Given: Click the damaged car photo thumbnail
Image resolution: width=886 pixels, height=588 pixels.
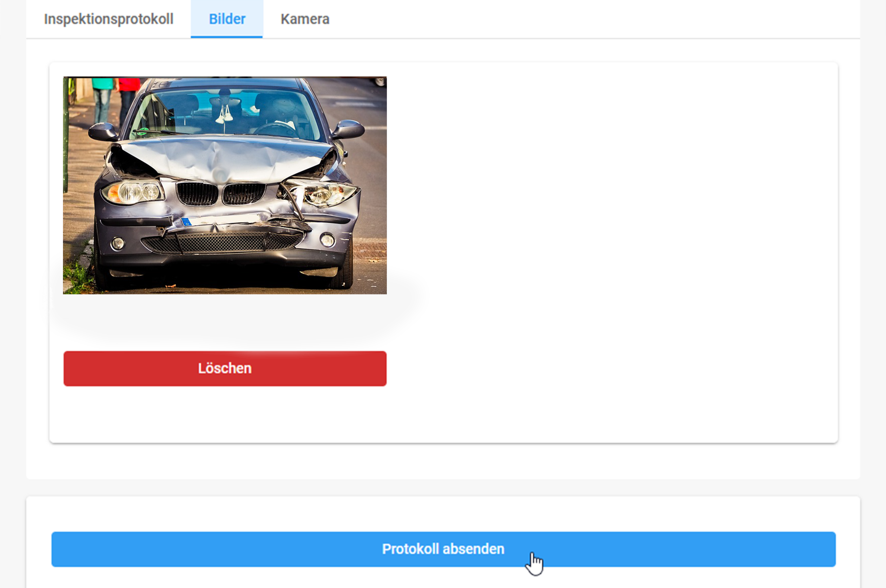Looking at the screenshot, I should pyautogui.click(x=225, y=186).
